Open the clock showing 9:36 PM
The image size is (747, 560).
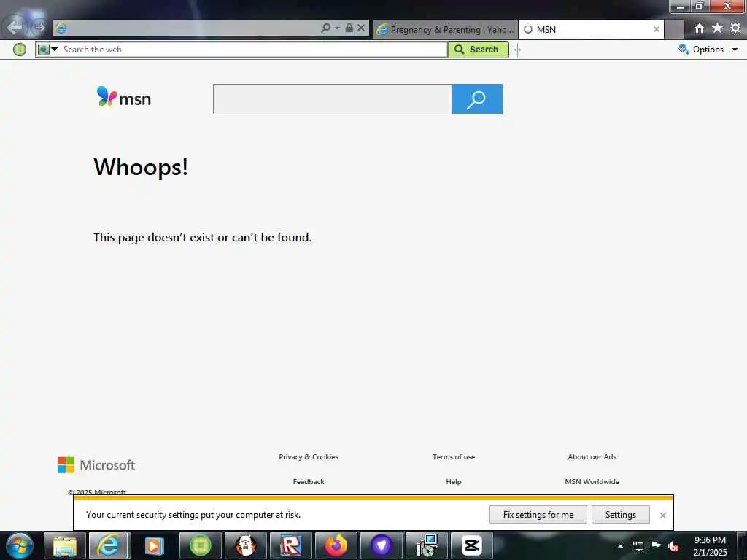coord(710,546)
